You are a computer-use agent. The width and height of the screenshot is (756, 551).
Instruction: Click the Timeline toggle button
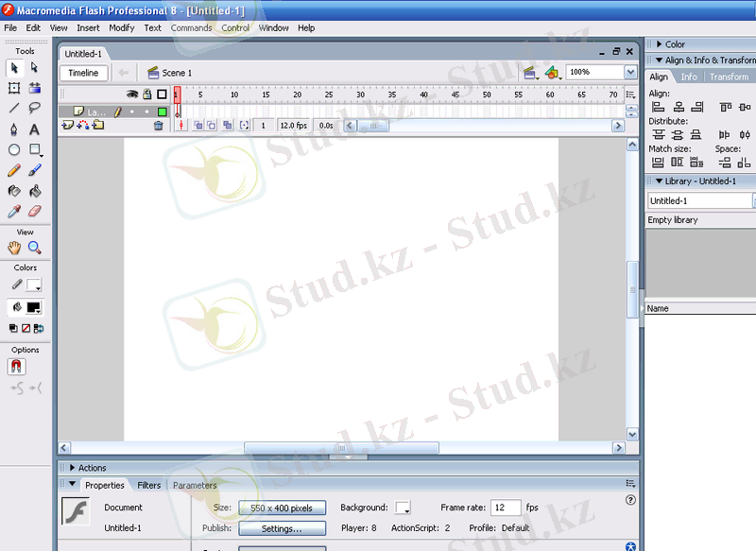(x=83, y=73)
